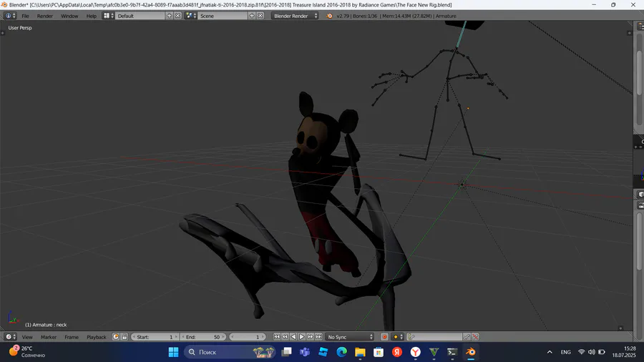The image size is (644, 362).
Task: Switch ENG input language
Action: tap(565, 352)
